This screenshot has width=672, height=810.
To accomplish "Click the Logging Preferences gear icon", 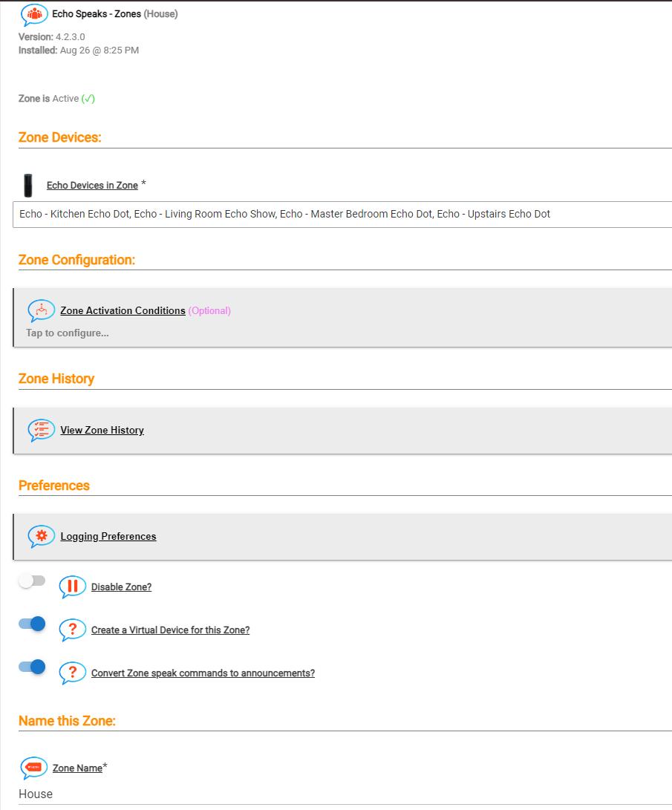I will click(42, 537).
